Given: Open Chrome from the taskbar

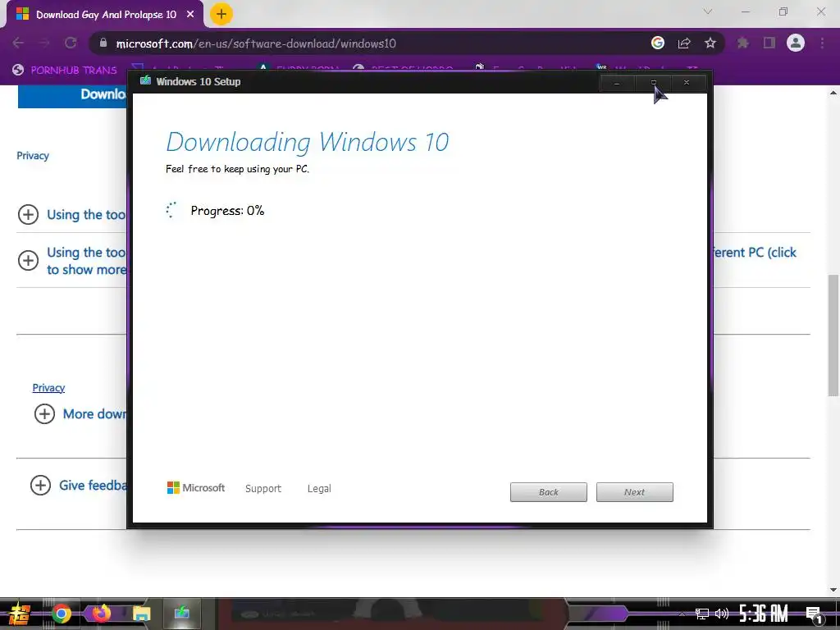Looking at the screenshot, I should [61, 614].
